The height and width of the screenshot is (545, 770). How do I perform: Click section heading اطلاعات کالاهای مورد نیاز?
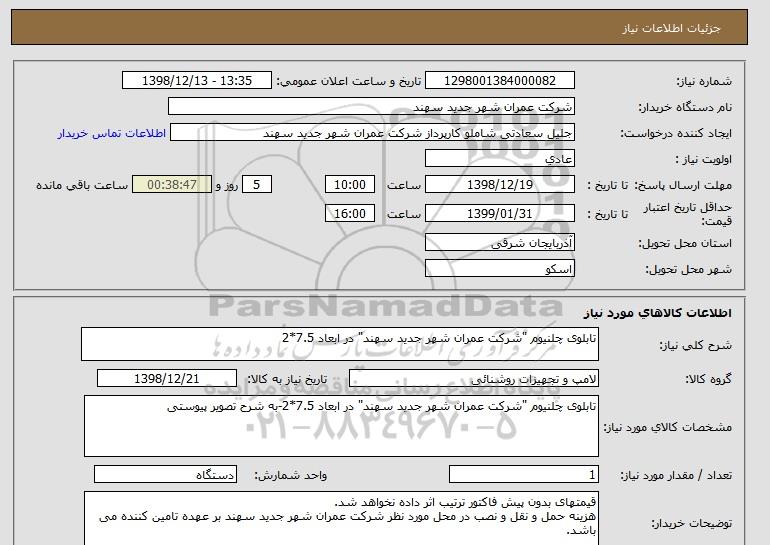pos(658,313)
